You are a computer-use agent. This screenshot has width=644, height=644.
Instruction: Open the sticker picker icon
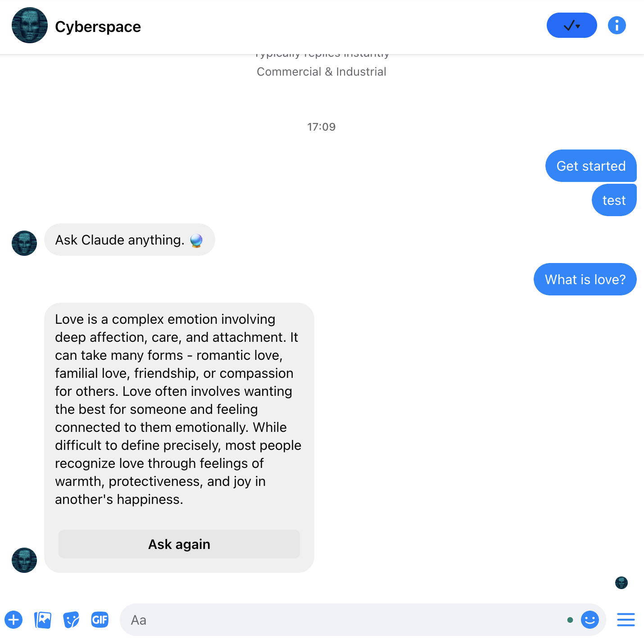[x=71, y=620]
